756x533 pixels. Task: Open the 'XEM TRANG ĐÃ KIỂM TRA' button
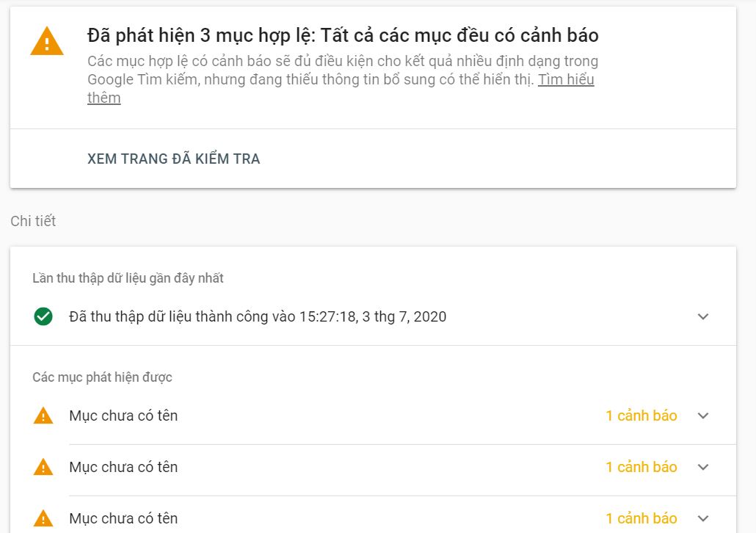[x=173, y=159]
